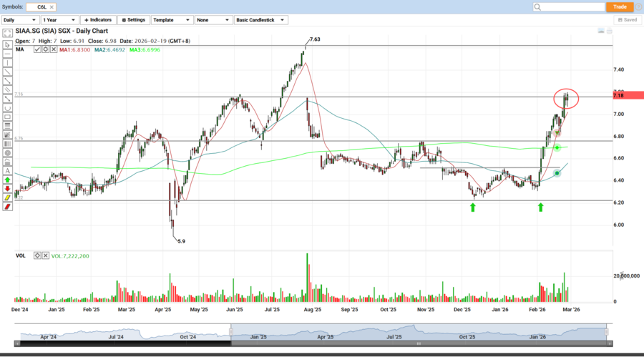Viewport: 644px width, 357px height.
Task: Open the Daily interval dropdown
Action: click(x=19, y=20)
